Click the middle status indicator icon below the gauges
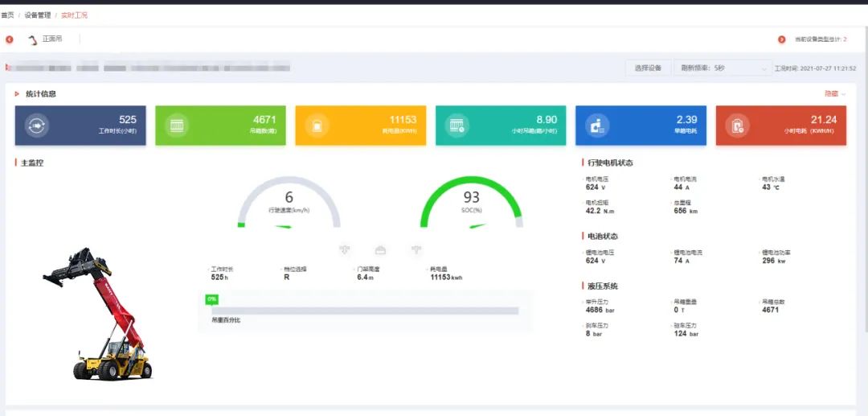This screenshot has height=416, width=868. click(381, 249)
